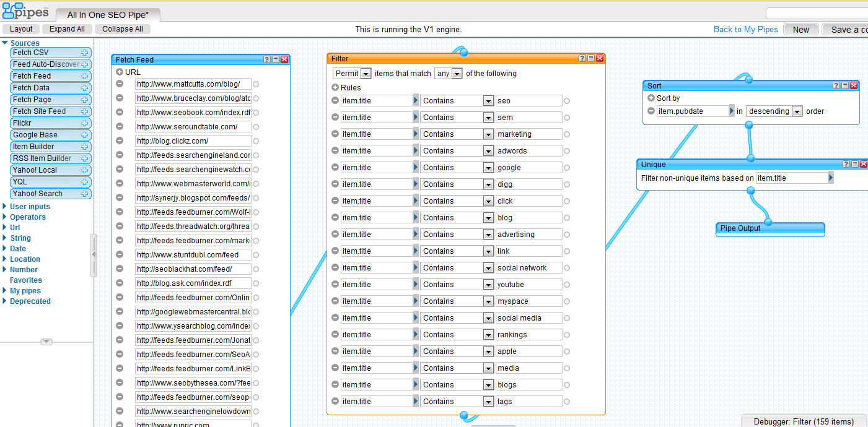The width and height of the screenshot is (868, 427).
Task: Remove the seobook.com feed URL
Action: pos(120,113)
